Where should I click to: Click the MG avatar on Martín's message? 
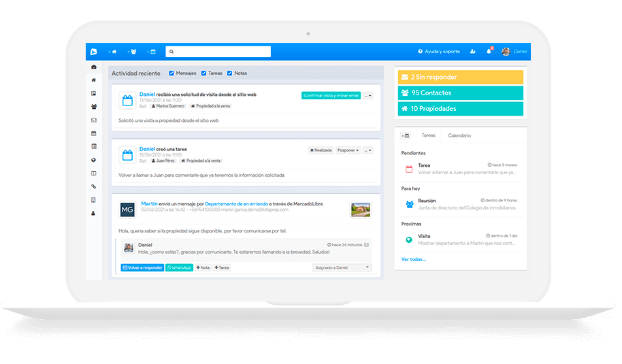127,210
